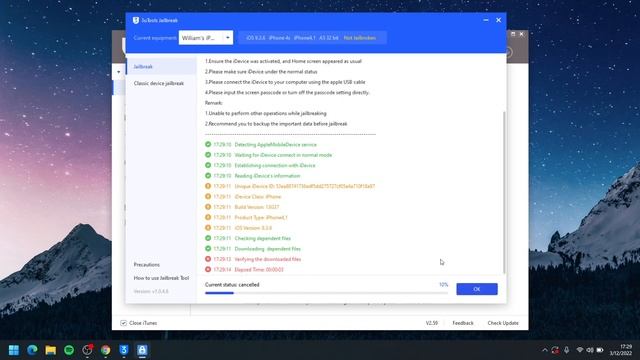
Task: Open How to use Jailbreak Tool
Action: [x=161, y=278]
